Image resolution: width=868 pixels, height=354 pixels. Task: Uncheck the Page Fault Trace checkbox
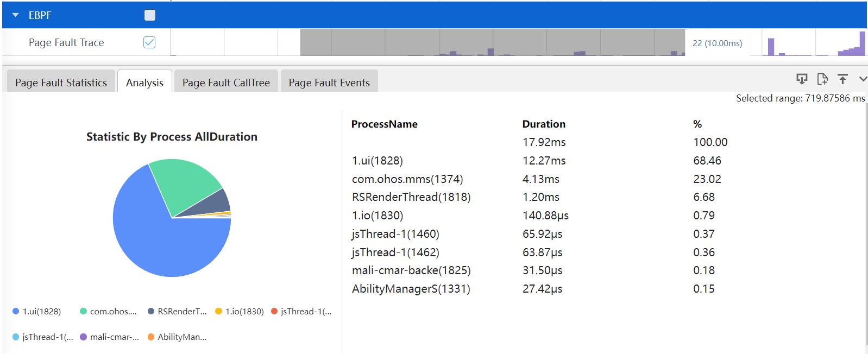[149, 42]
